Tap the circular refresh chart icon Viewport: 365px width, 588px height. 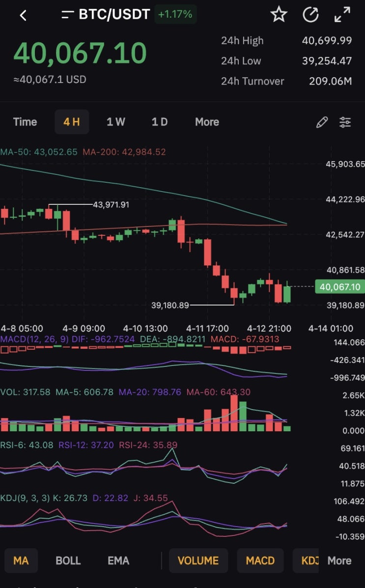tap(310, 15)
